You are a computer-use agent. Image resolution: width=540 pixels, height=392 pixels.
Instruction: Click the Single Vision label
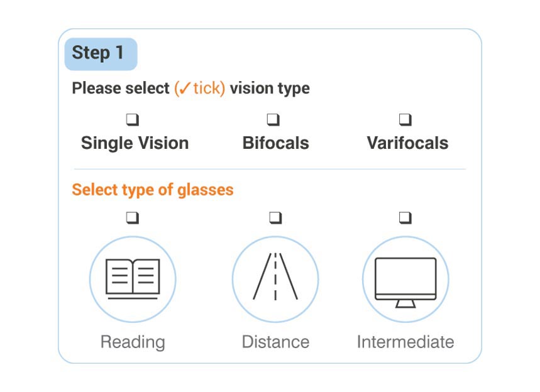(x=135, y=143)
